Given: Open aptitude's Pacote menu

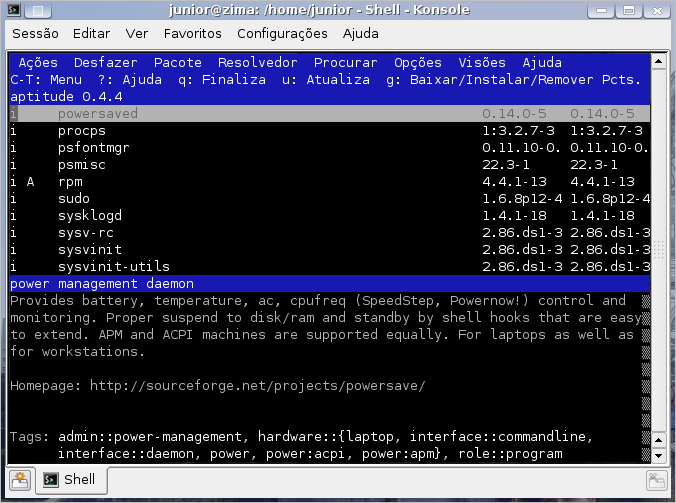Looking at the screenshot, I should 178,63.
